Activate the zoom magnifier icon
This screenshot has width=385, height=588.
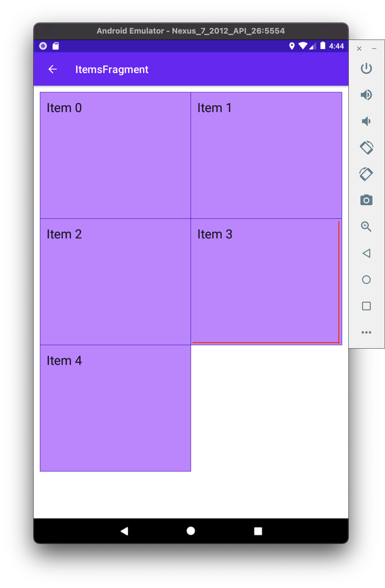366,226
